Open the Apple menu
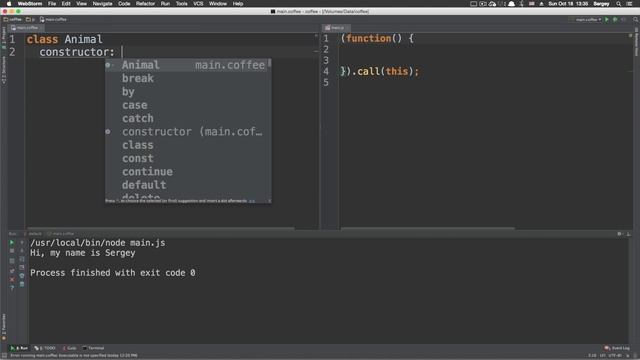The height and width of the screenshot is (360, 640). (x=9, y=4)
